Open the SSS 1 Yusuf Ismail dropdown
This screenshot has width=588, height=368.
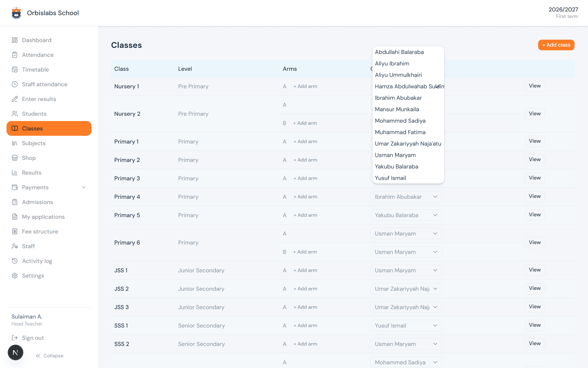pyautogui.click(x=406, y=326)
